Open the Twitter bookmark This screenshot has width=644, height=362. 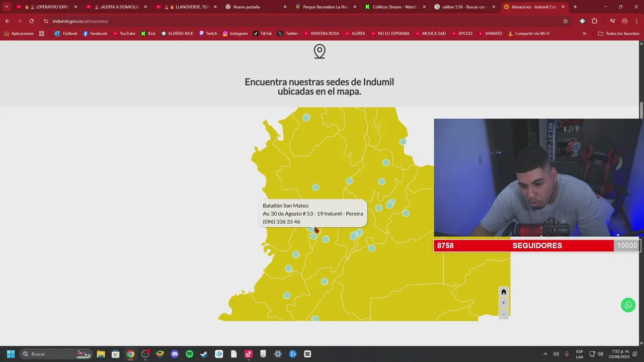point(288,33)
